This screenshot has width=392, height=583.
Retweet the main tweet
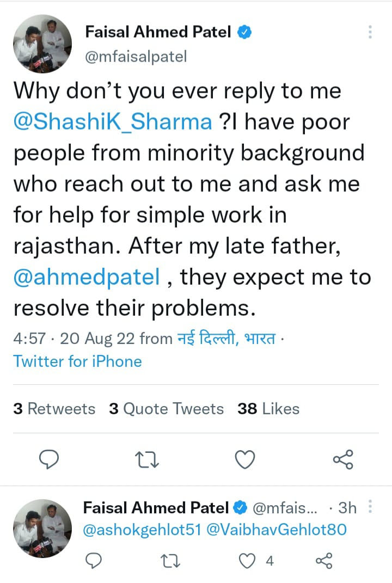coord(147,461)
